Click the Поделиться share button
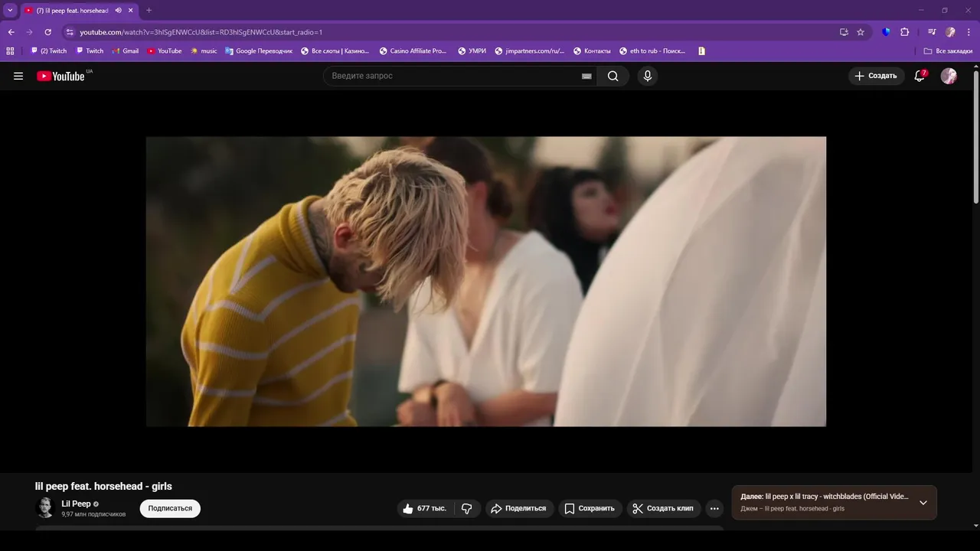The height and width of the screenshot is (551, 980). [519, 508]
